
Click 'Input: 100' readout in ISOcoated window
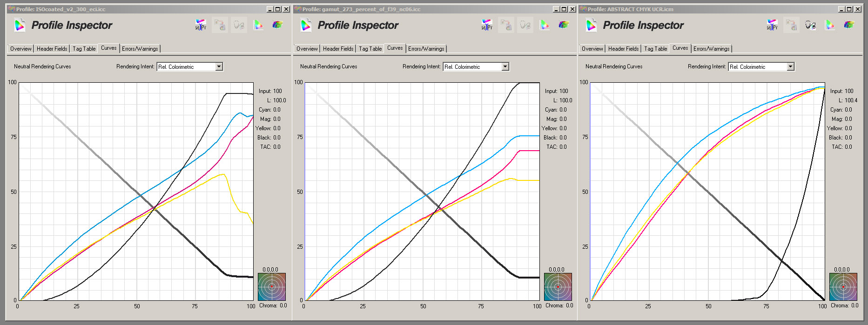(x=270, y=91)
